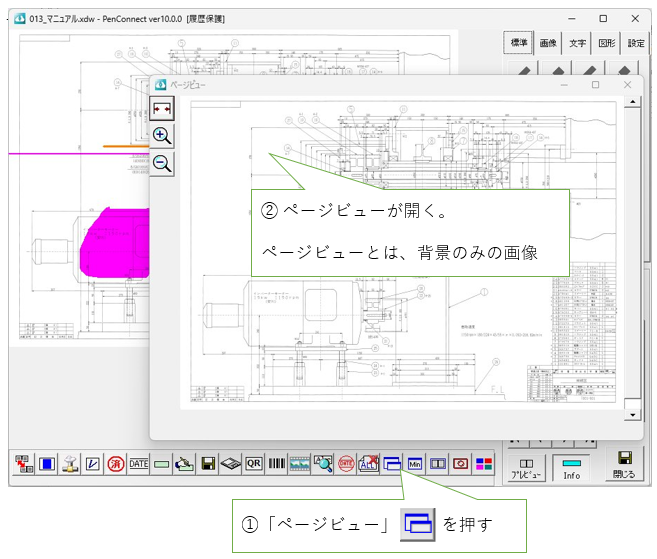Open the 文字 tab
This screenshot has height=559, width=657.
[577, 43]
